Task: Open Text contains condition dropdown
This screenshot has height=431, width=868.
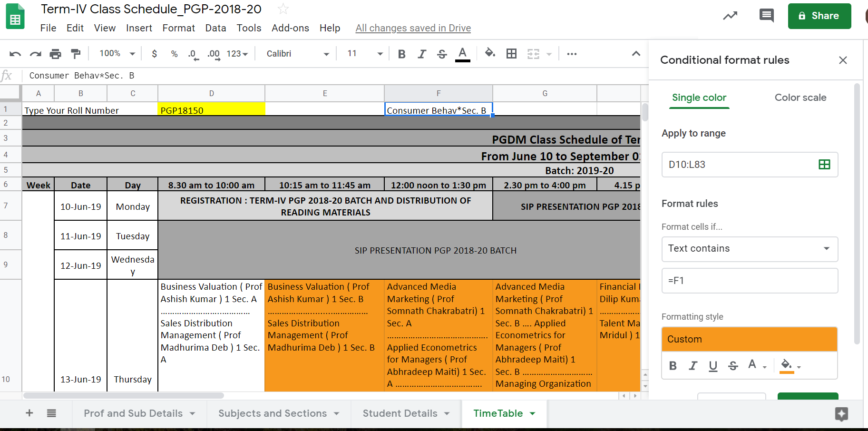Action: pos(750,249)
